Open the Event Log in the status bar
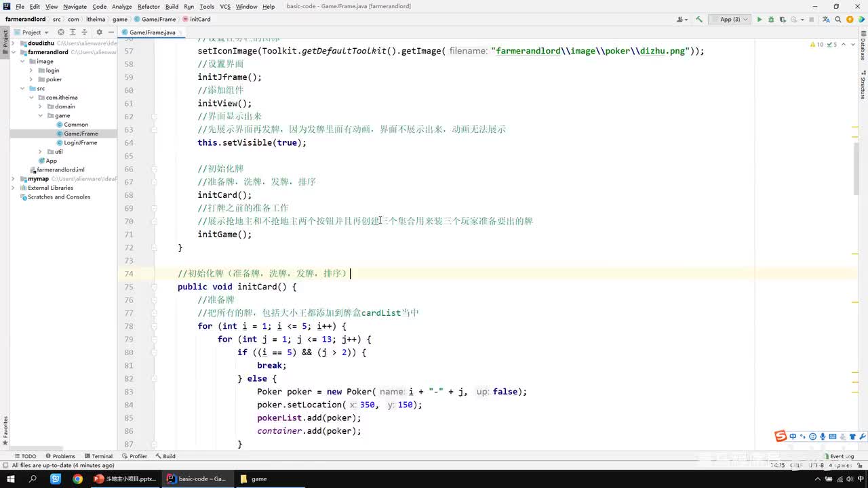The image size is (868, 488). 838,456
